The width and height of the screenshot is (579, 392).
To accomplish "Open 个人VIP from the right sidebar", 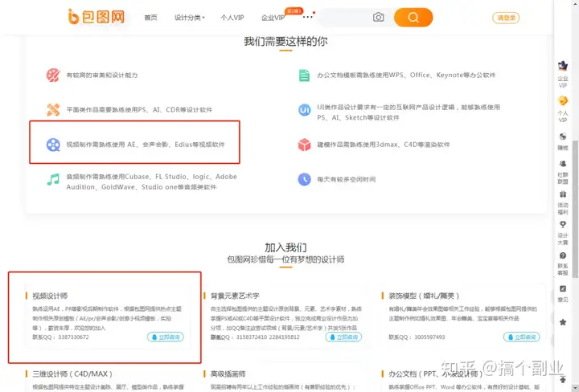I will 563,109.
